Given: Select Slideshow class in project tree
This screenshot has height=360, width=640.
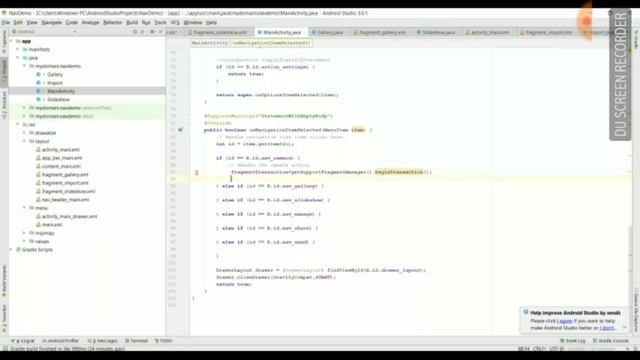Looking at the screenshot, I should pyautogui.click(x=58, y=100).
